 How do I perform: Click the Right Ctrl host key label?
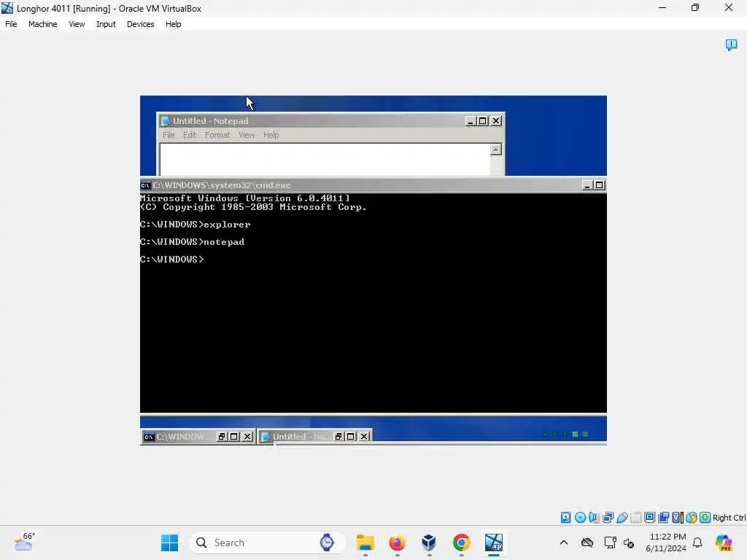point(729,518)
